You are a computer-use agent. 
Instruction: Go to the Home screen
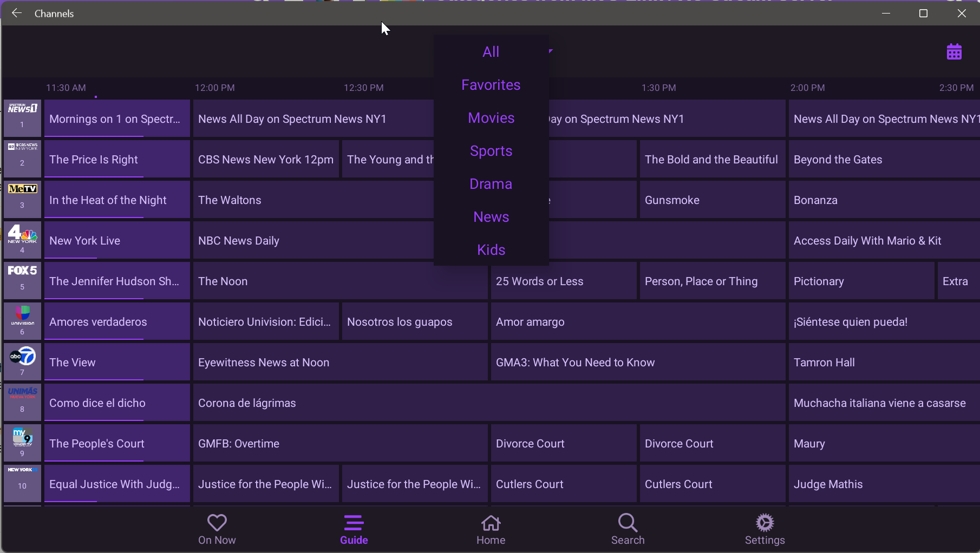(491, 529)
